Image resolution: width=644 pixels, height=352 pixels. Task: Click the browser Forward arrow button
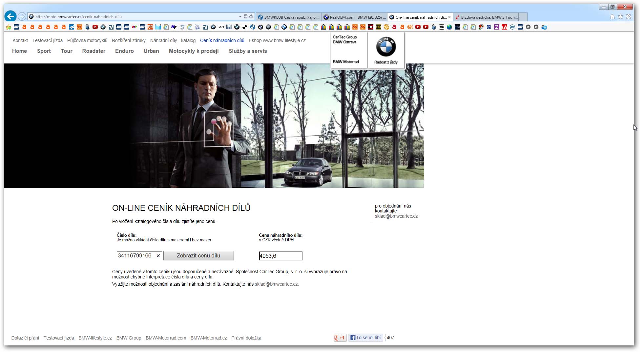tap(22, 16)
